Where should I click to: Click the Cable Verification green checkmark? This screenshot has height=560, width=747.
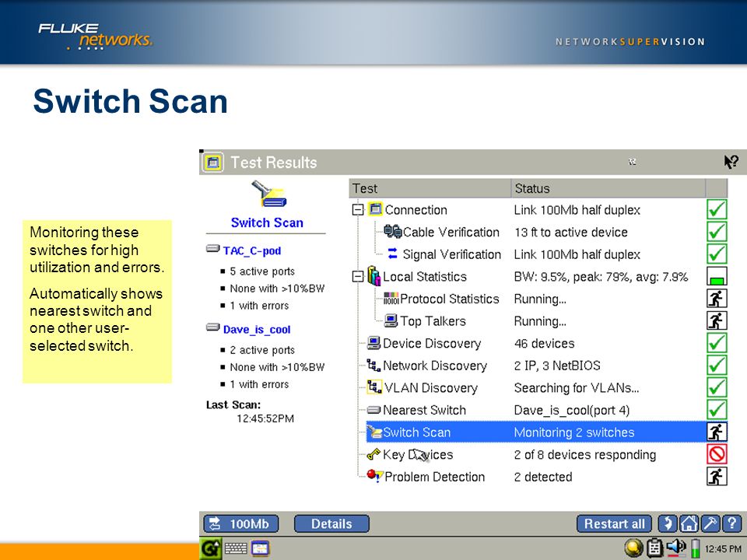[717, 232]
